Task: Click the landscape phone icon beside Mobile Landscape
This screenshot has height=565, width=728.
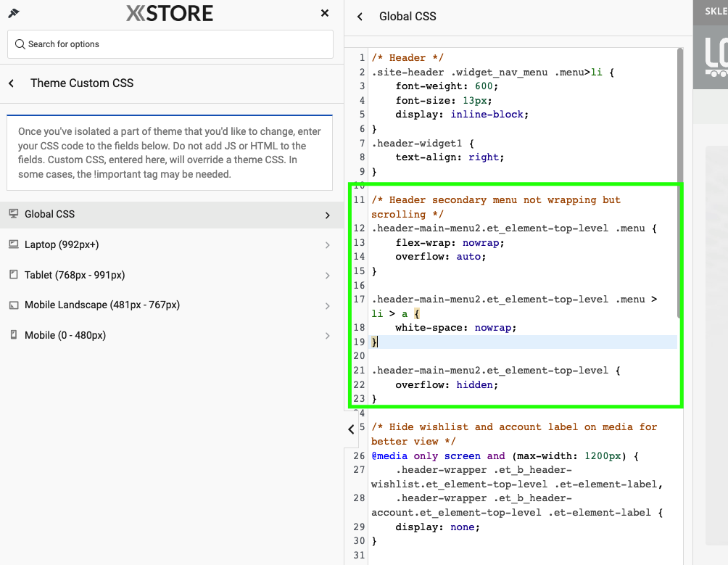Action: [x=14, y=305]
